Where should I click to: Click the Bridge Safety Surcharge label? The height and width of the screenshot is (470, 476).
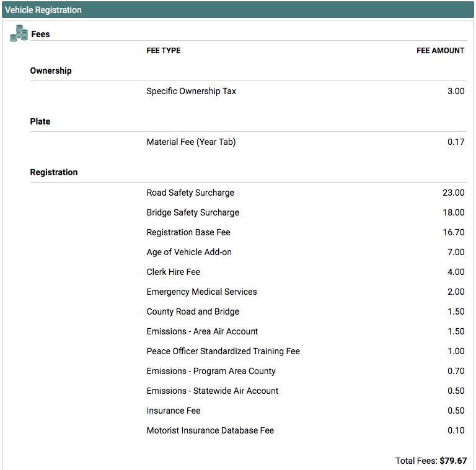point(193,212)
